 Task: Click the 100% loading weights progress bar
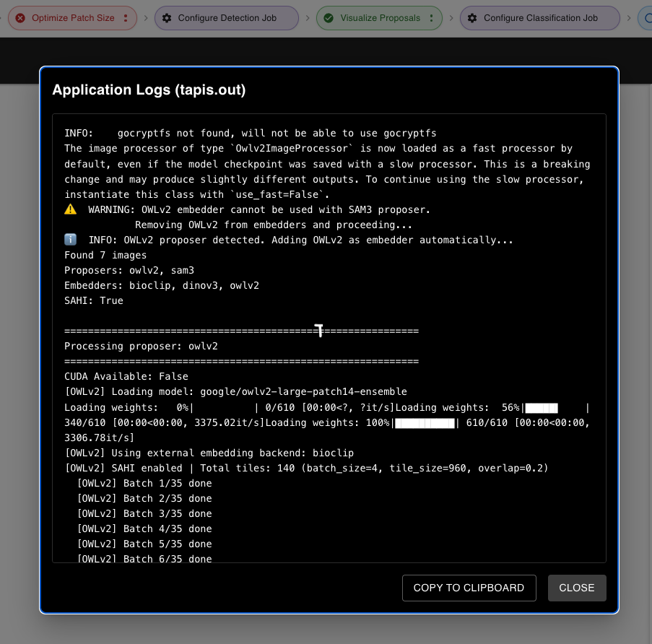point(425,423)
